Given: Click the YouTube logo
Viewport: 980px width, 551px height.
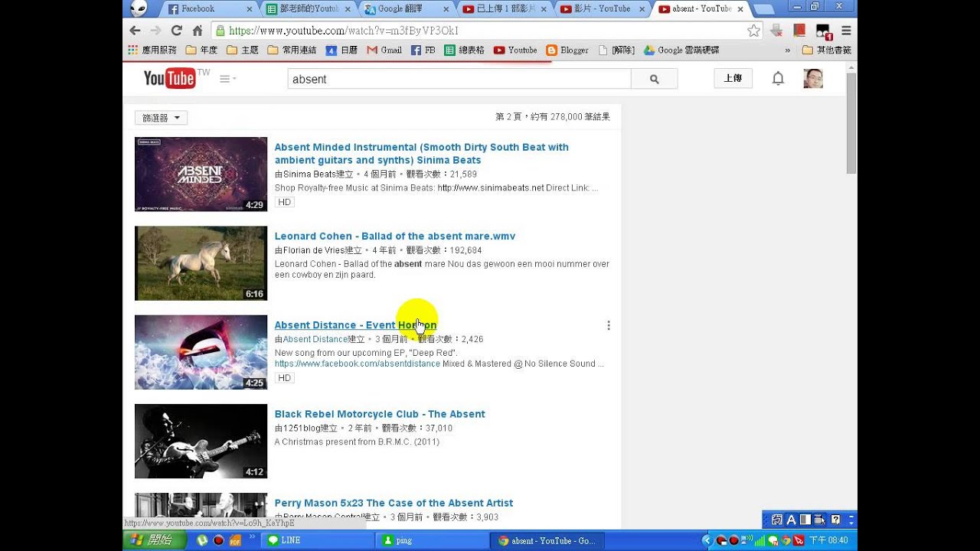Looking at the screenshot, I should click(x=170, y=78).
